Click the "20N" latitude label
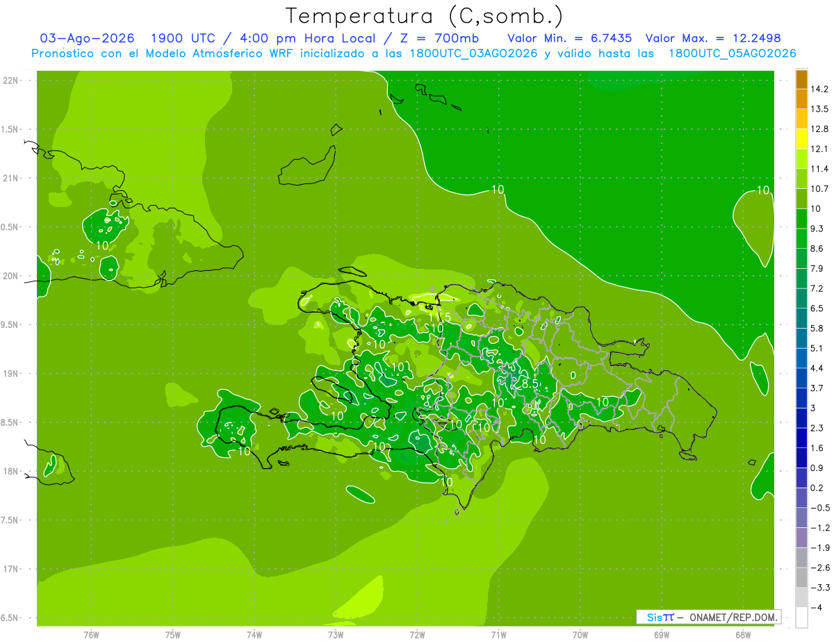 coord(12,276)
